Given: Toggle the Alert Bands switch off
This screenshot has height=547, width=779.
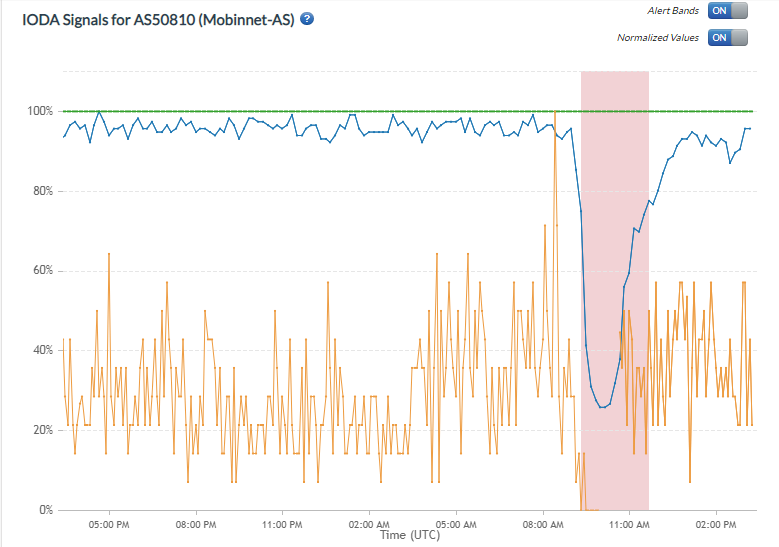Looking at the screenshot, I should point(727,11).
